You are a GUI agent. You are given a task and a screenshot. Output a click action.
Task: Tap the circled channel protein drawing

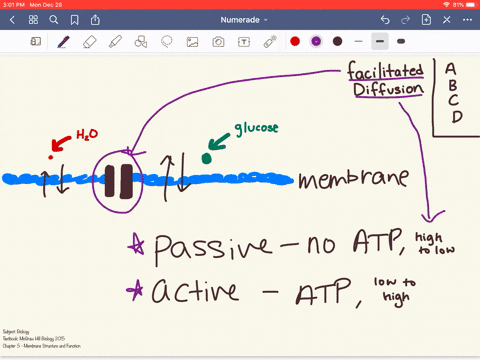point(118,181)
